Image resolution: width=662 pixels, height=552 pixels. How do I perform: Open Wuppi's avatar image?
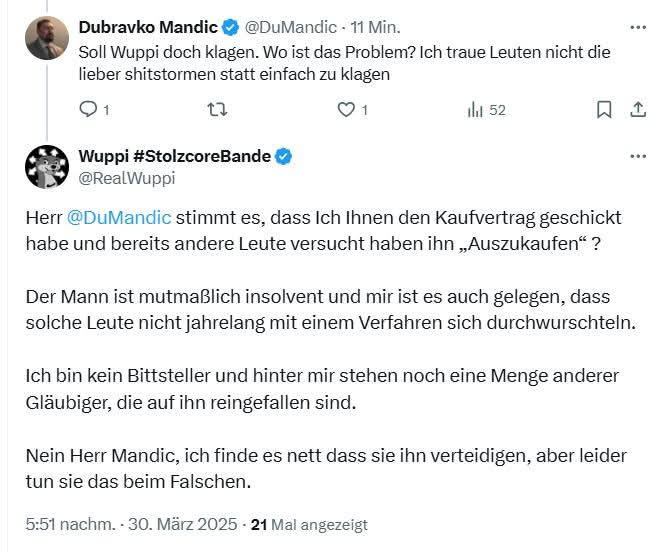pyautogui.click(x=47, y=167)
